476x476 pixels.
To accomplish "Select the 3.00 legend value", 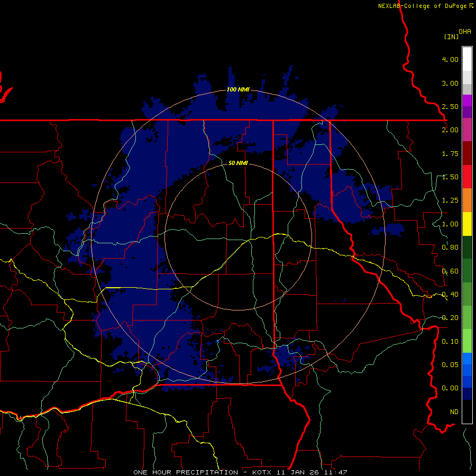I will [x=450, y=83].
